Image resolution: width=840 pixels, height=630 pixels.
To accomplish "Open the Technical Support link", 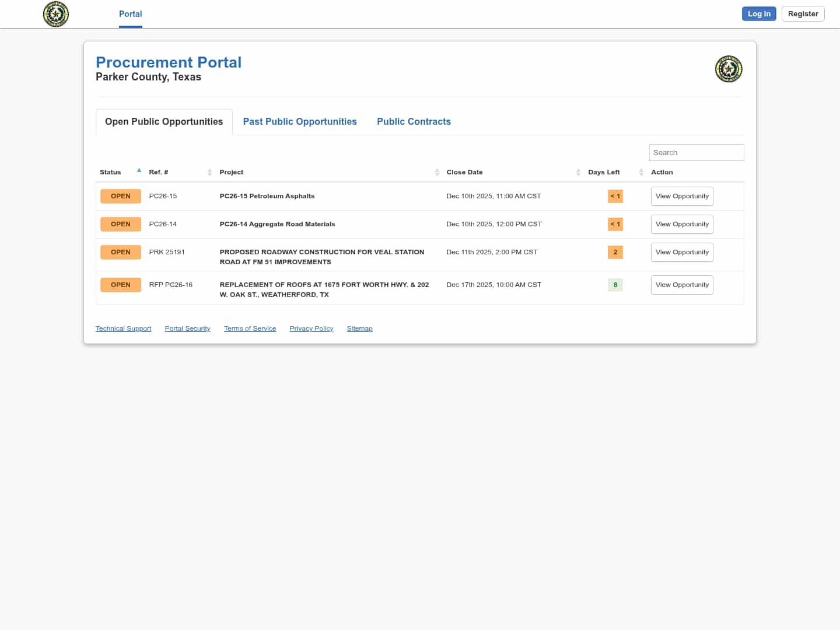I will click(123, 328).
